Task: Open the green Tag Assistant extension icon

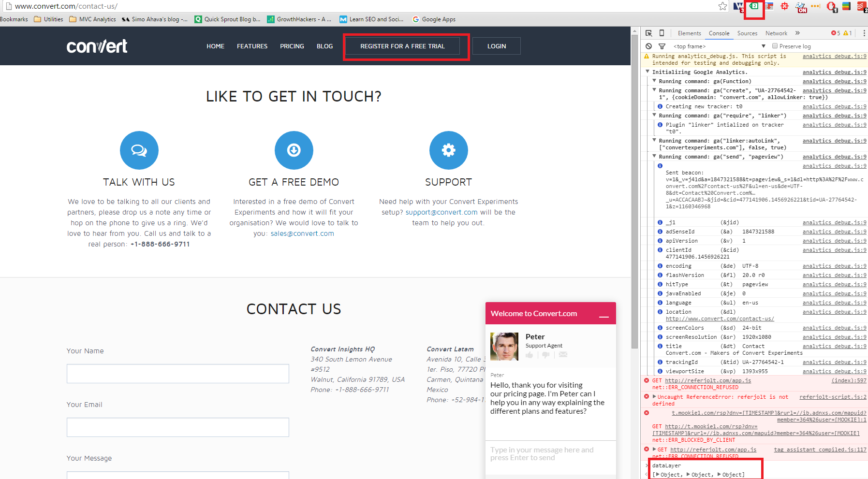Action: tap(754, 6)
